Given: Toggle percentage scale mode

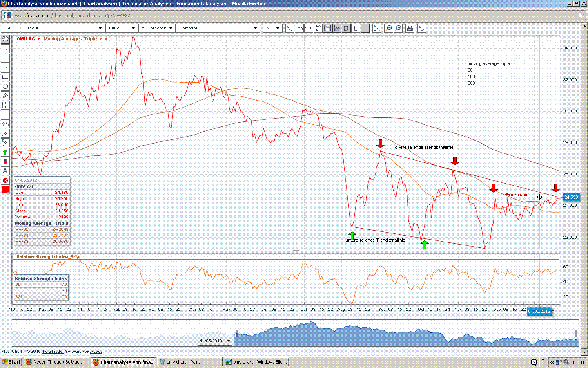Looking at the screenshot, I should pyautogui.click(x=290, y=28).
